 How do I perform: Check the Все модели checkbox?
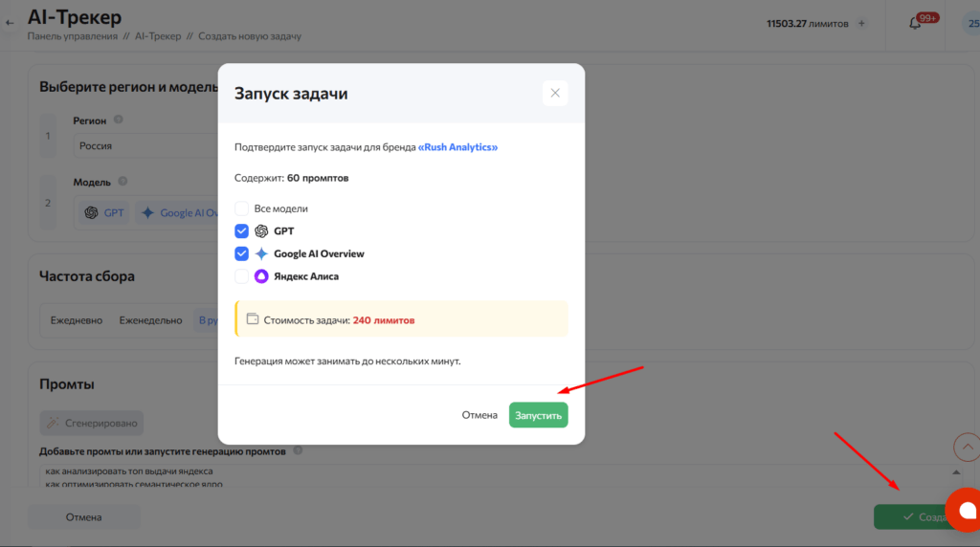point(241,208)
